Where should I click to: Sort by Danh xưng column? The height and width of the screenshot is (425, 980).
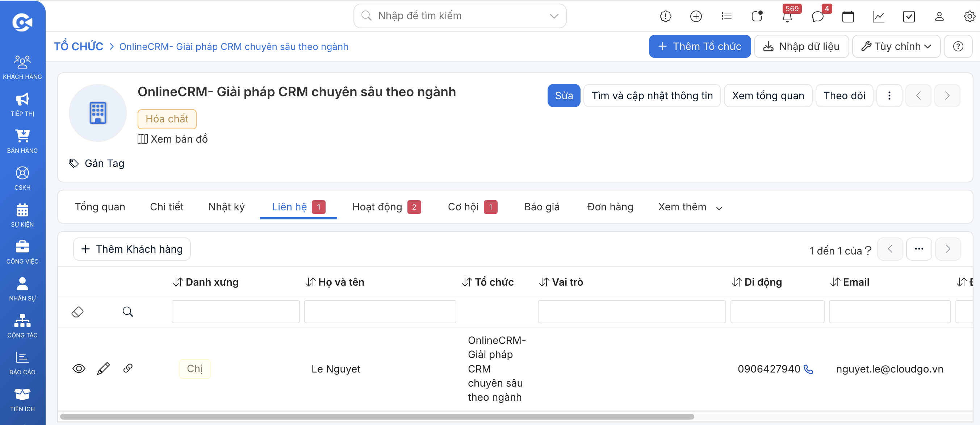(206, 282)
